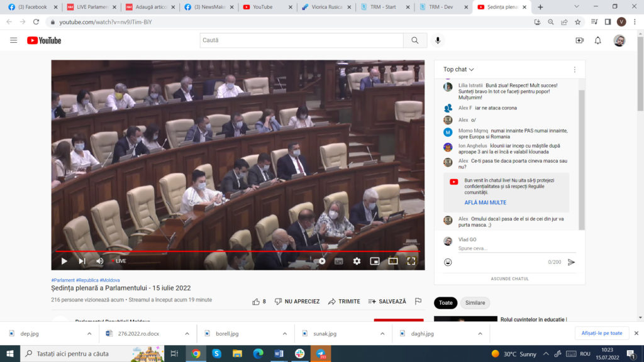Play the live video
This screenshot has height=362, width=644.
tap(64, 261)
